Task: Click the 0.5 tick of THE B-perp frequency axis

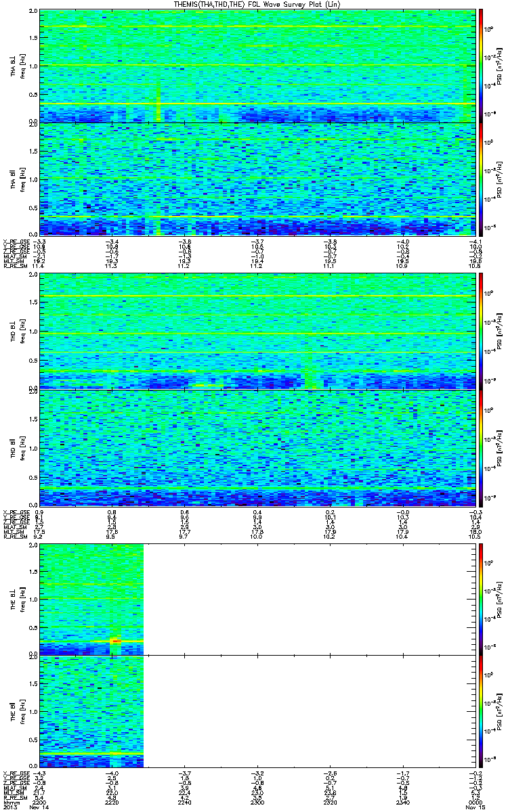Action: 33,627
